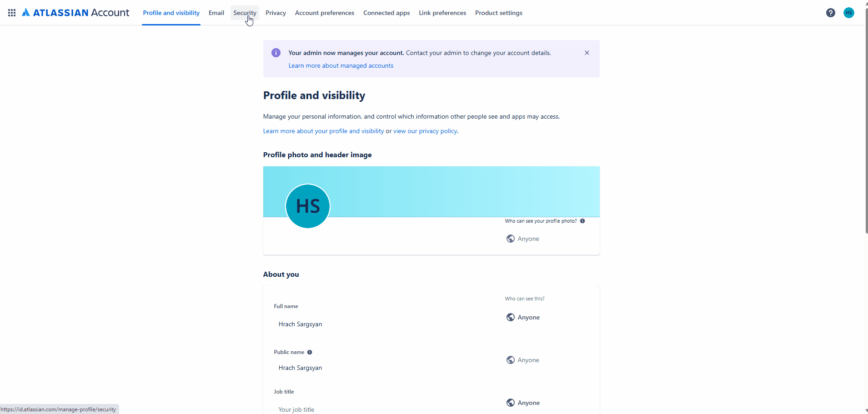Click Learn more about your profile and visibility
Screen dimensions: 868x414
[x=323, y=130]
